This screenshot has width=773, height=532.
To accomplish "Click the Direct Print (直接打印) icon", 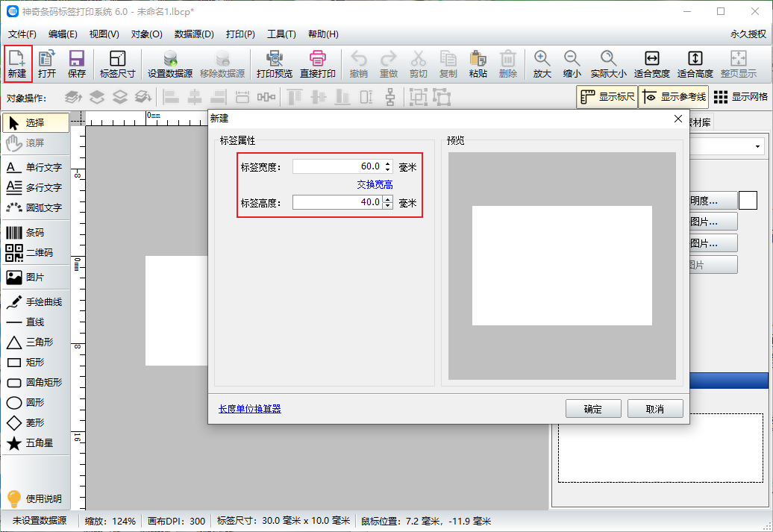I will (318, 63).
